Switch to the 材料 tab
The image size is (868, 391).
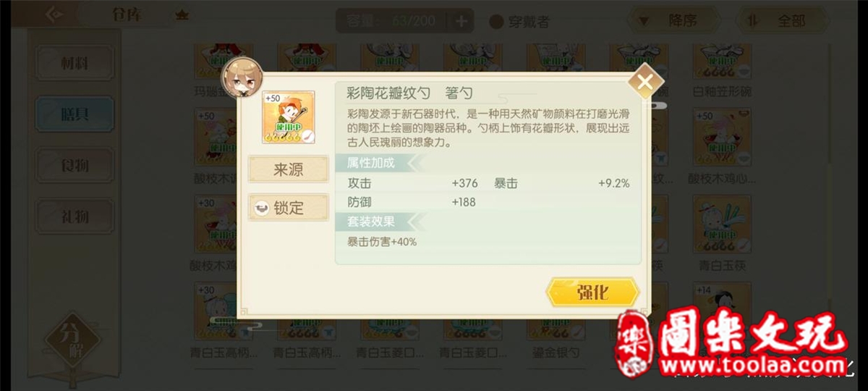pyautogui.click(x=75, y=63)
